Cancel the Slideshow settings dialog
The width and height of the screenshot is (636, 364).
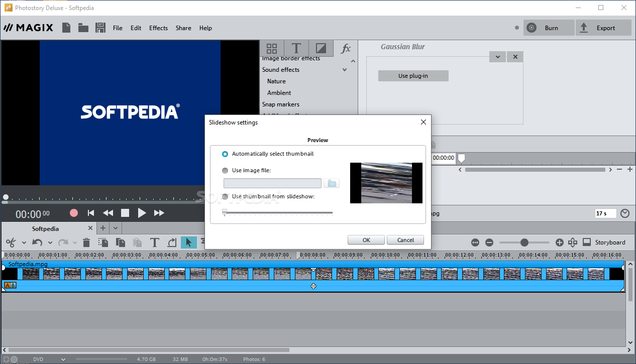[405, 240]
